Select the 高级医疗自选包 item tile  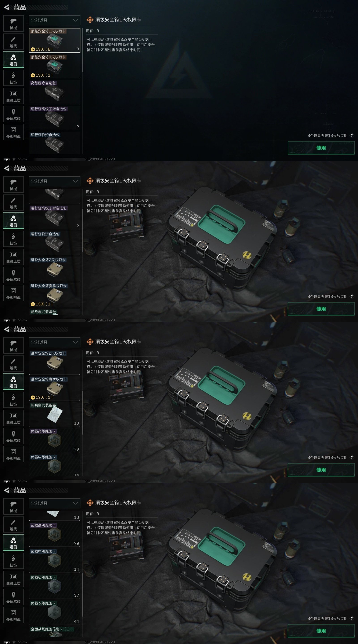pos(55,92)
